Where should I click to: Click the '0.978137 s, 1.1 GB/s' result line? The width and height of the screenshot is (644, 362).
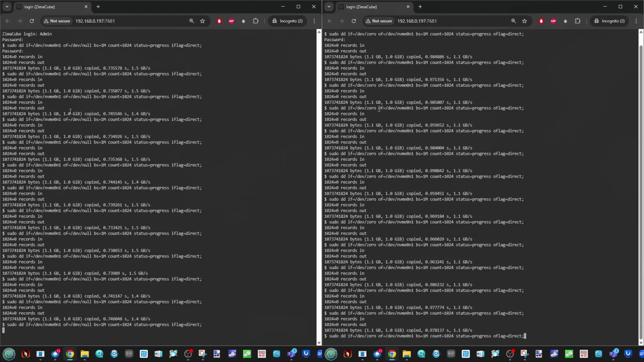(398, 330)
